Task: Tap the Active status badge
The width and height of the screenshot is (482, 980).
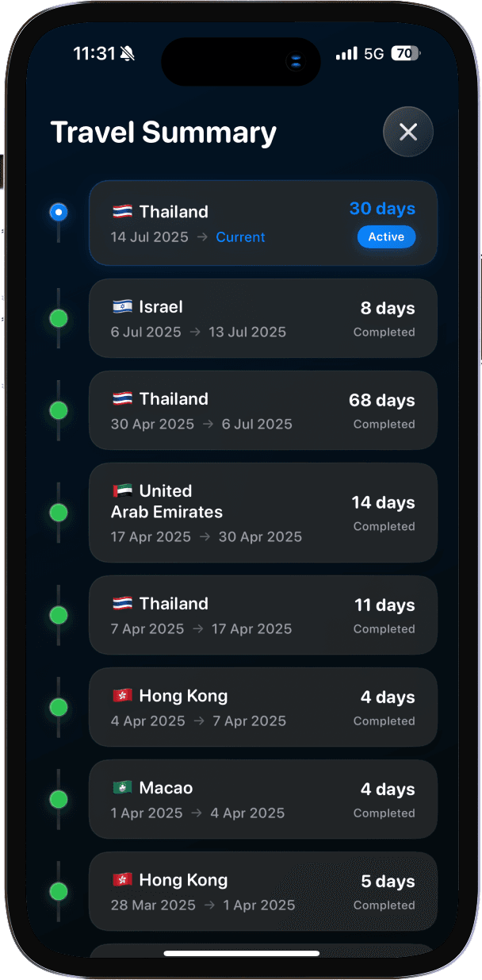Action: (x=387, y=236)
